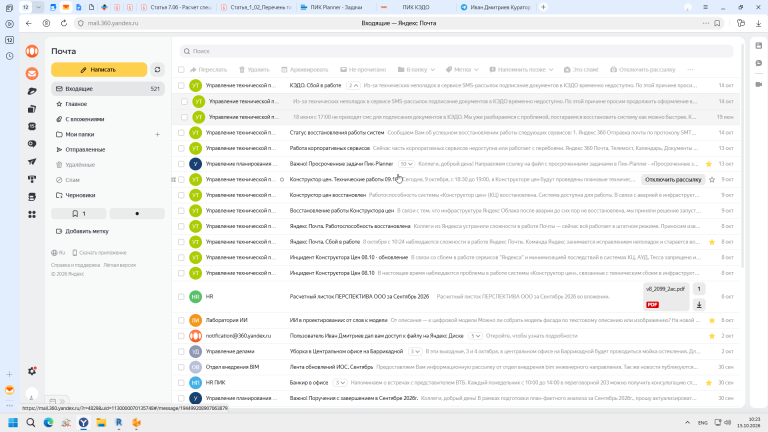The width and height of the screenshot is (768, 432).
Task: Check the box for HR Расчетный листок email
Action: point(181,296)
